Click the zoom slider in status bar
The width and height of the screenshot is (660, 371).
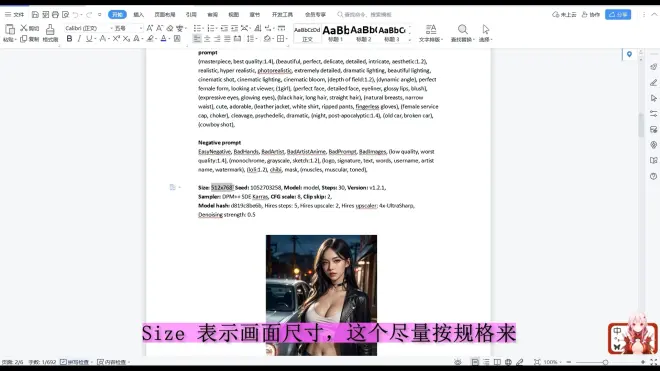pyautogui.click(x=605, y=362)
